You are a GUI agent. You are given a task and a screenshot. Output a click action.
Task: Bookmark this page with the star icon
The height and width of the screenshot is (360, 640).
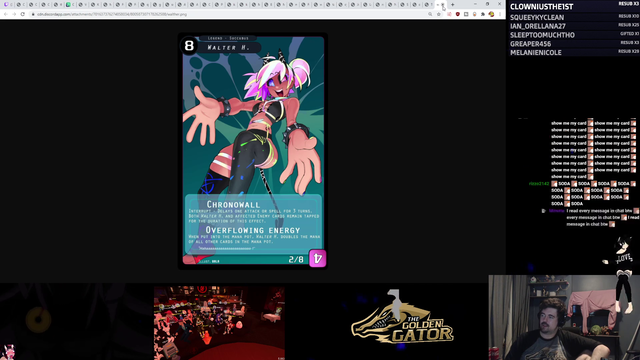[x=439, y=14]
